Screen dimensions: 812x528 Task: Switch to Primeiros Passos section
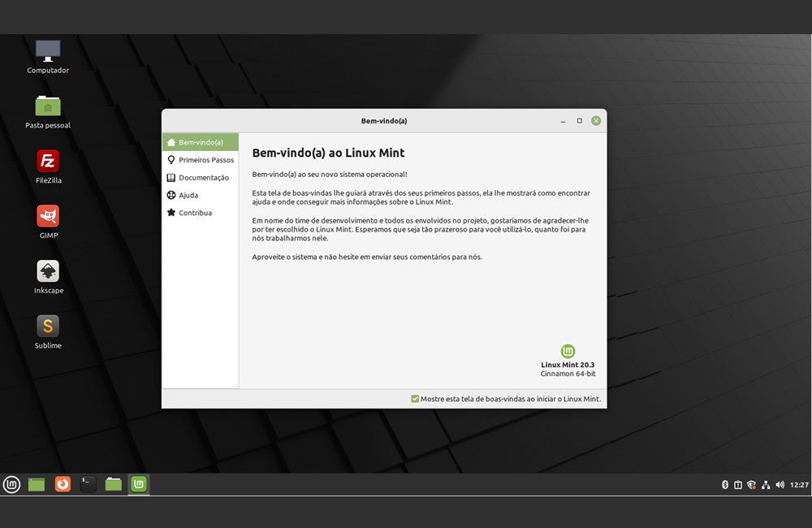200,160
